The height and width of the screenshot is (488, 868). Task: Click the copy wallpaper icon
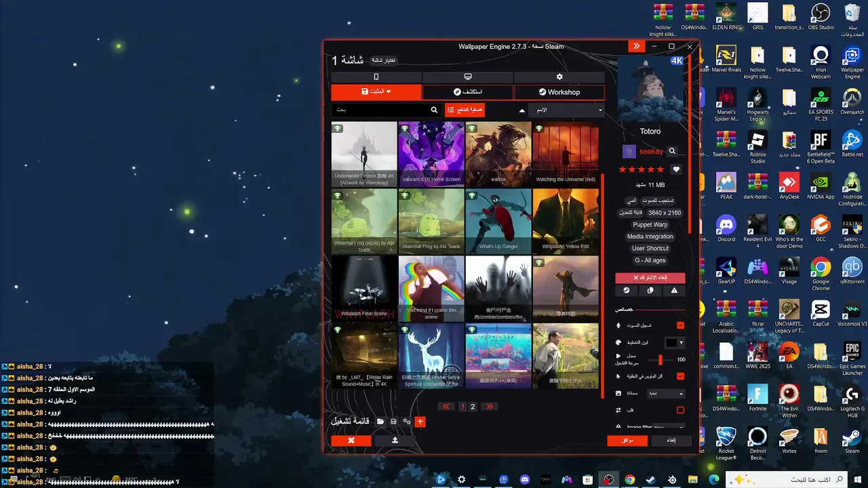tap(650, 291)
